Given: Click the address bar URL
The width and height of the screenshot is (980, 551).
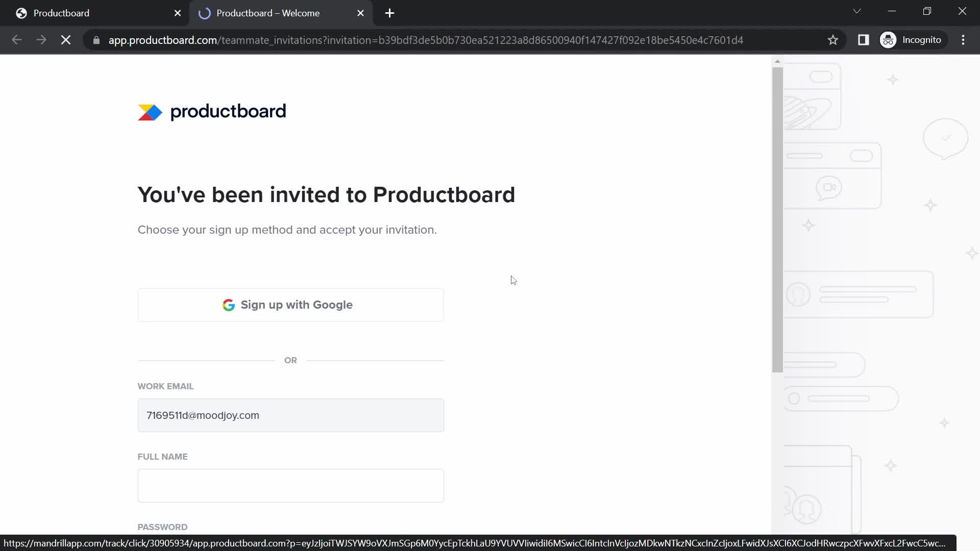Looking at the screenshot, I should [426, 40].
